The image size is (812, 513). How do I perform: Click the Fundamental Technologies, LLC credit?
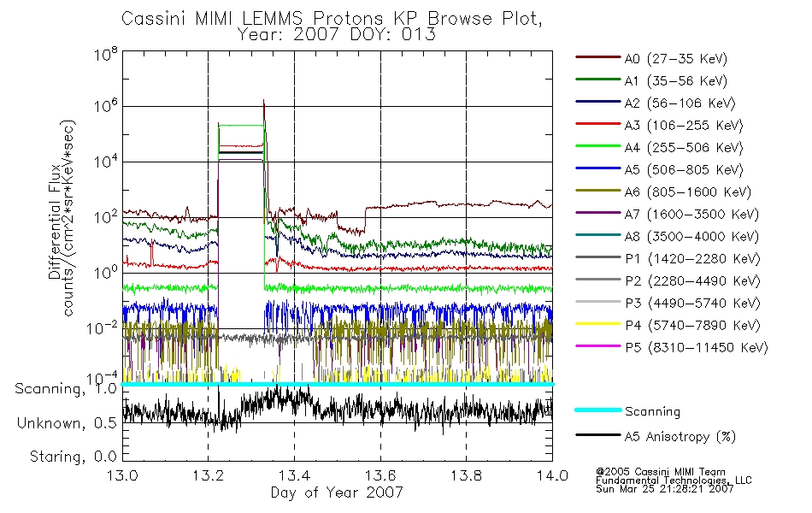coord(674,481)
